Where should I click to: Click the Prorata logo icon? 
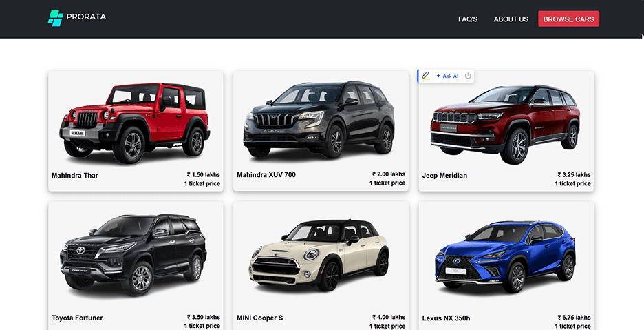[x=56, y=19]
